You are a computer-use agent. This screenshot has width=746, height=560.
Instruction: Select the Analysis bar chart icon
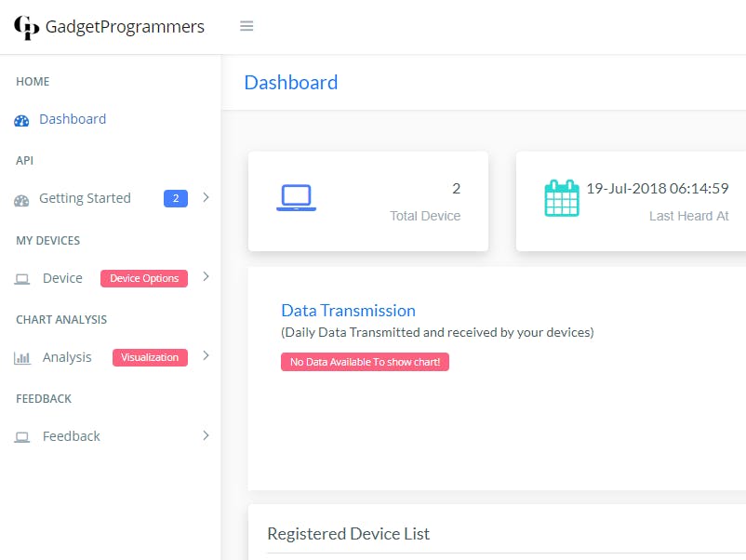click(20, 357)
